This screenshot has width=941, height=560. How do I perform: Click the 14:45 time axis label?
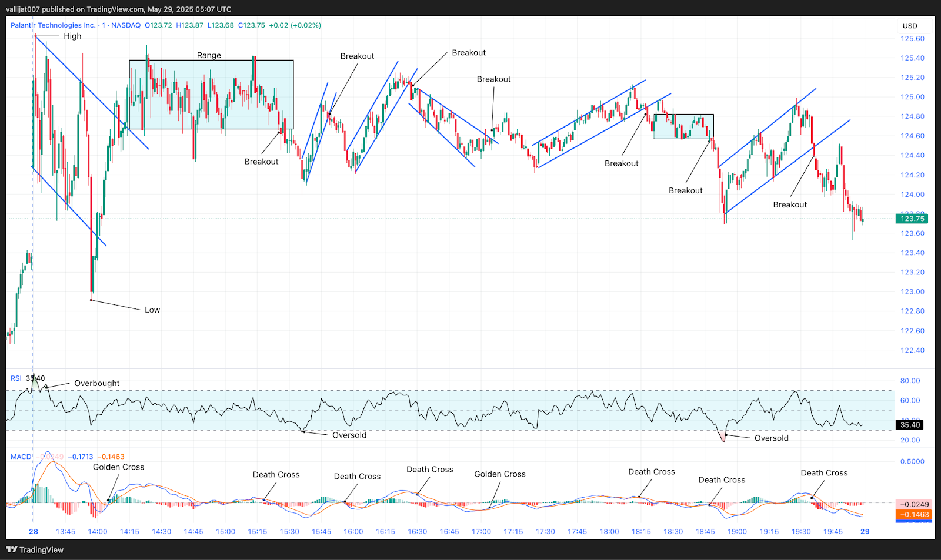193,531
